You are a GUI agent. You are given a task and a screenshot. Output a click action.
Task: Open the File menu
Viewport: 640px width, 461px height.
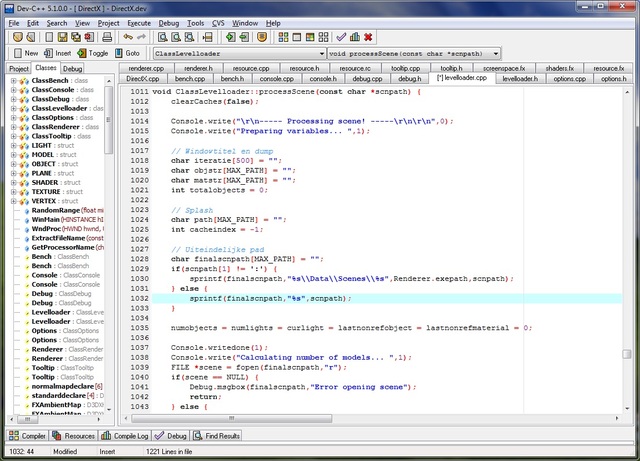pyautogui.click(x=14, y=23)
